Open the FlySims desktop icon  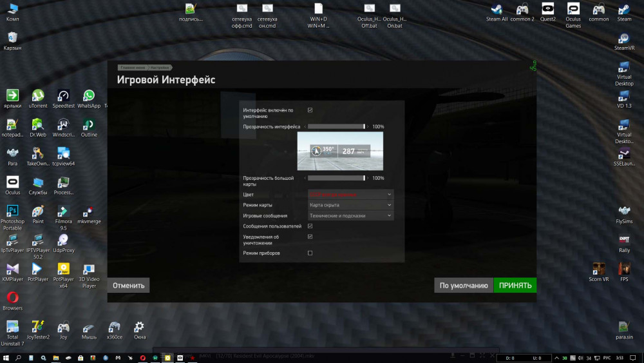pyautogui.click(x=624, y=214)
